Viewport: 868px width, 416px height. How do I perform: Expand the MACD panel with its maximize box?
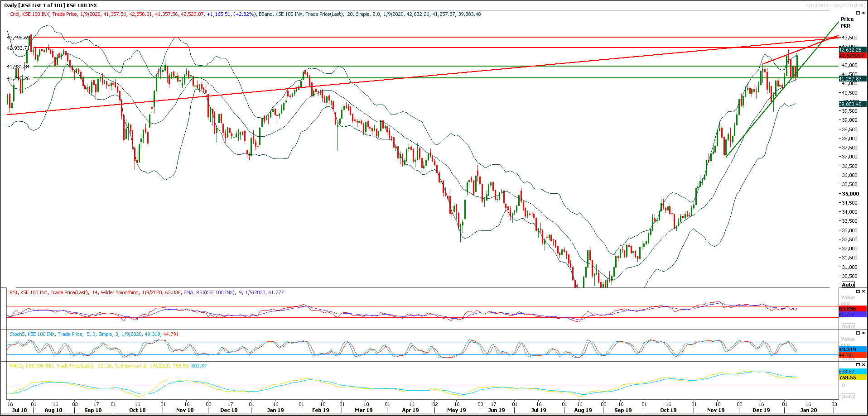858,364
